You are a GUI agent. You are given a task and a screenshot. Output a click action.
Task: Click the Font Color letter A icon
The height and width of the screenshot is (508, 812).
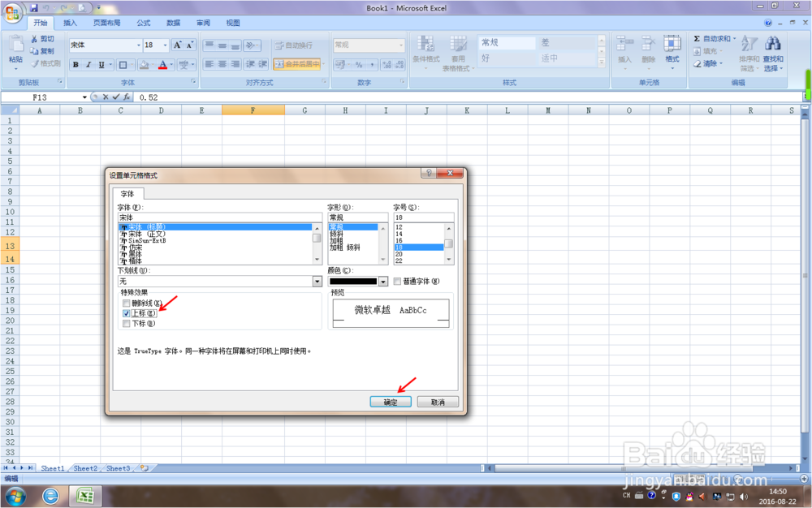point(162,65)
